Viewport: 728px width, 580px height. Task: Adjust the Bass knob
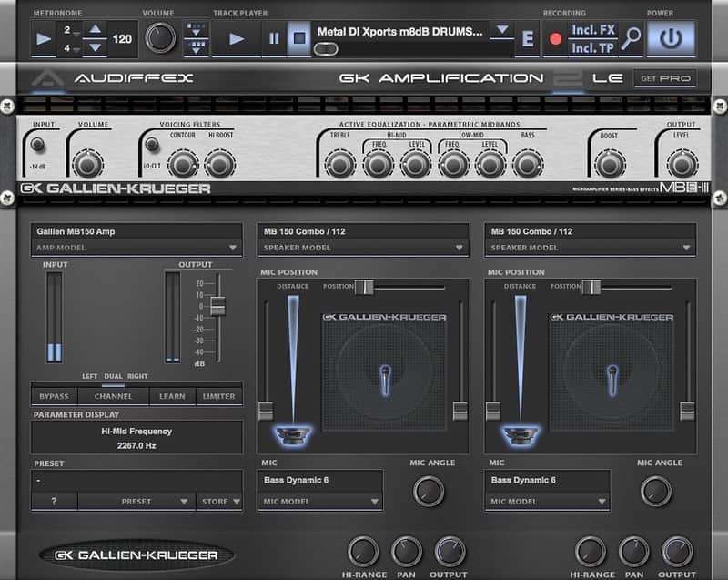(528, 165)
